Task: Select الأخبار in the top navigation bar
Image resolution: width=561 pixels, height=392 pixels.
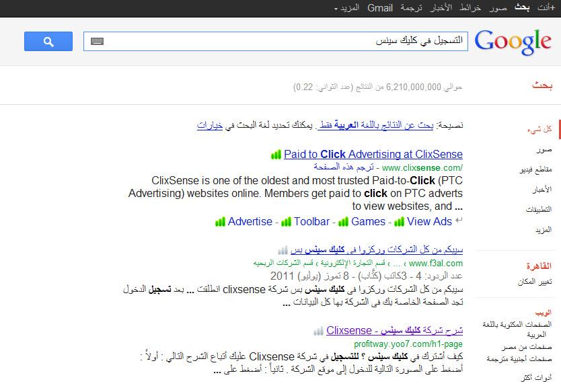Action: click(441, 8)
